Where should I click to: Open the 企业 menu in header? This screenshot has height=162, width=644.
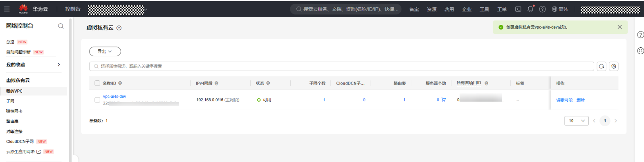[467, 9]
